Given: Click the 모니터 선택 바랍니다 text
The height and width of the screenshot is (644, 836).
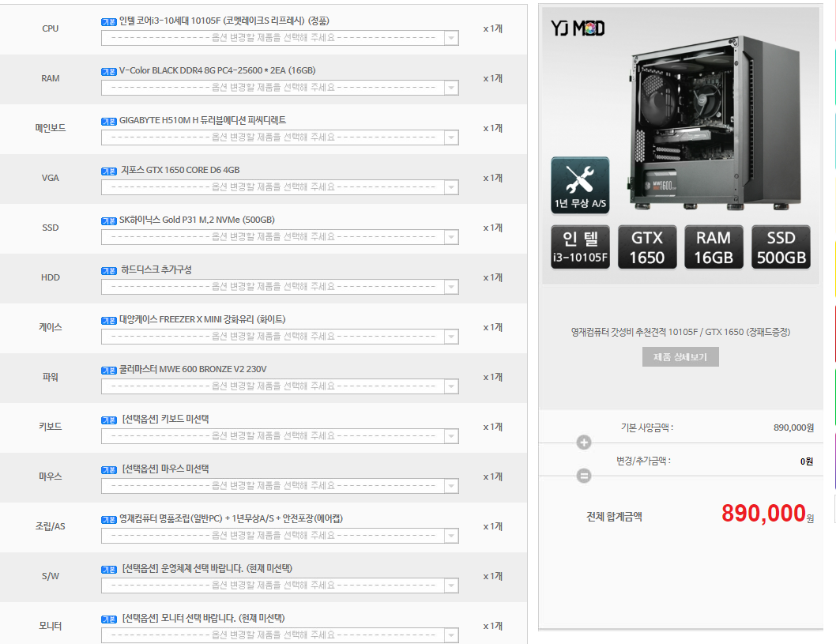Looking at the screenshot, I should 203,618.
